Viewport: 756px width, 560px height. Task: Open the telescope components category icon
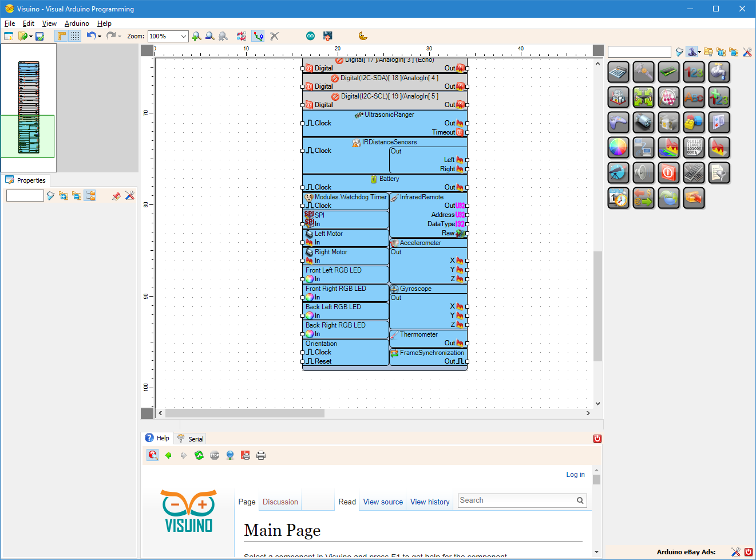coord(618,172)
